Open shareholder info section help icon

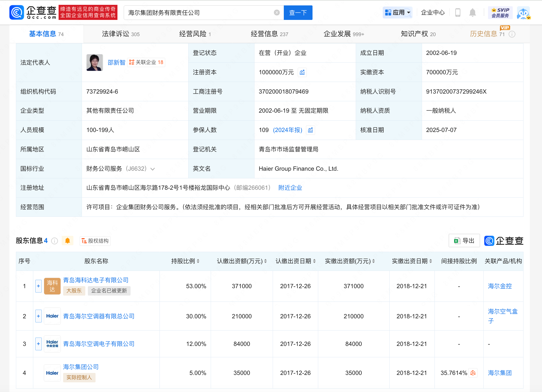(x=55, y=241)
